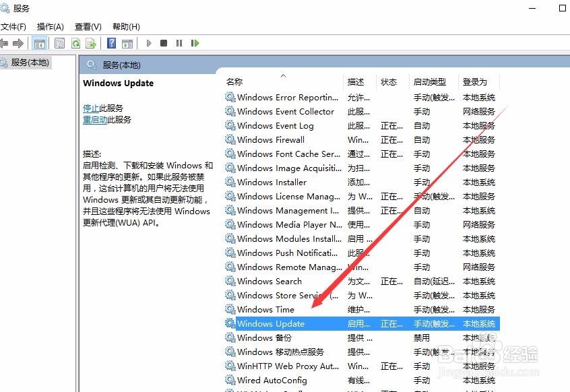Viewport: 570px width, 392px height.
Task: Select Windows Store Service row
Action: pyautogui.click(x=362, y=296)
